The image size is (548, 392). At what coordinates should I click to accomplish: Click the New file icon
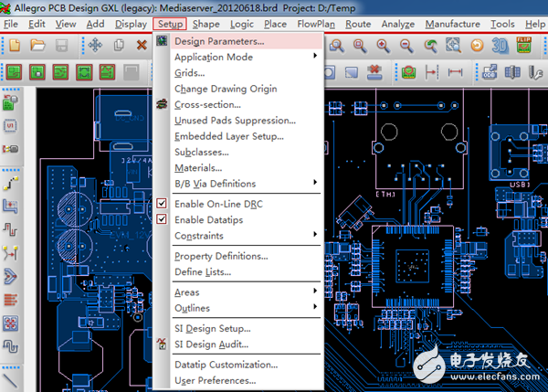pyautogui.click(x=14, y=44)
